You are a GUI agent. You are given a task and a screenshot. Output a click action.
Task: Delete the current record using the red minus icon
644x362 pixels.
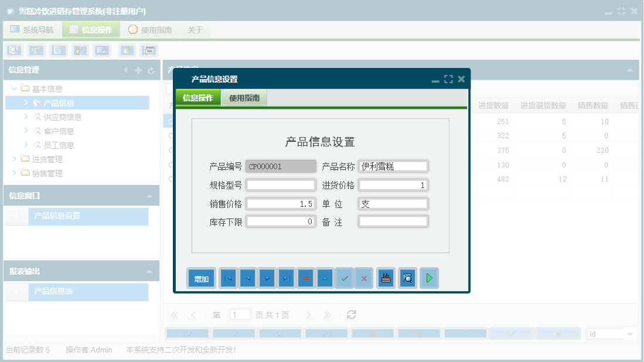(x=305, y=278)
